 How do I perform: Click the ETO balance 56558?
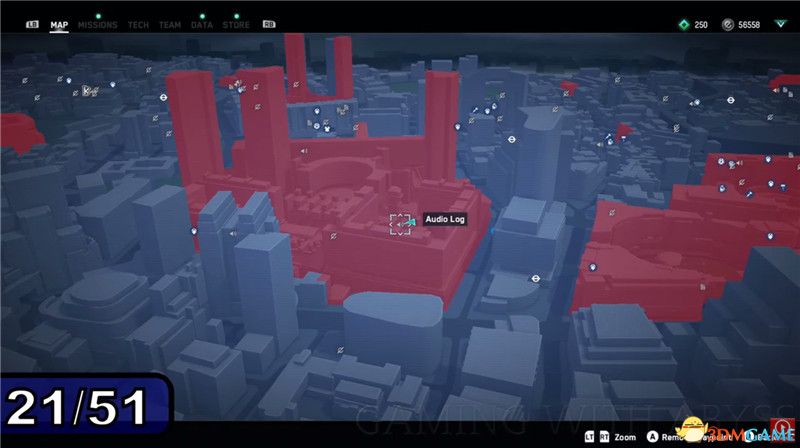click(749, 25)
